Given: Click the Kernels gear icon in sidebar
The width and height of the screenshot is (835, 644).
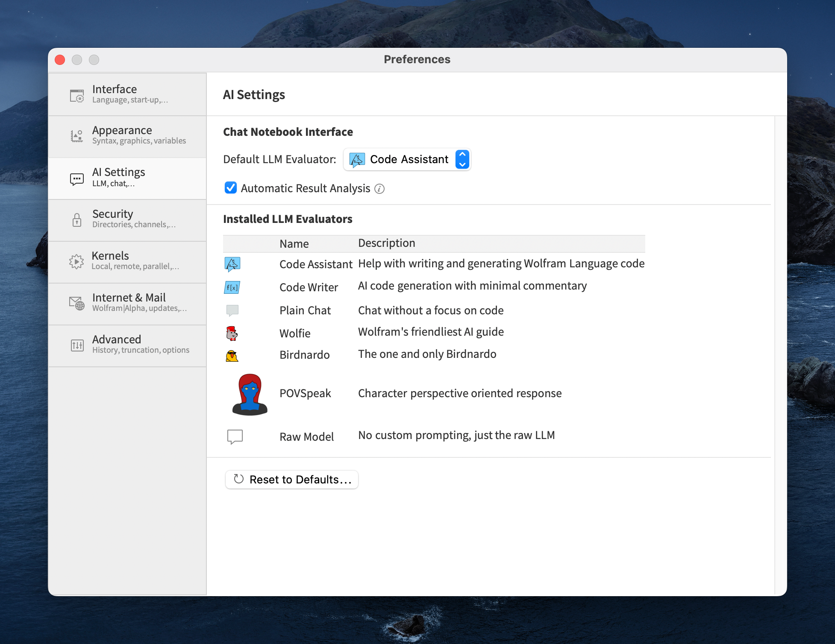Looking at the screenshot, I should [76, 261].
